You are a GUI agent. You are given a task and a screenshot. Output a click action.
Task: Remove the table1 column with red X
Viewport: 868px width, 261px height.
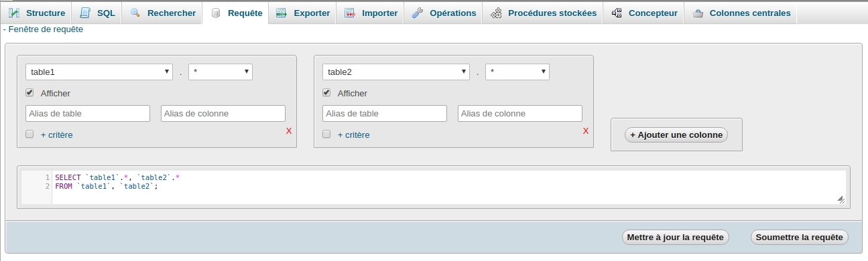[x=289, y=130]
